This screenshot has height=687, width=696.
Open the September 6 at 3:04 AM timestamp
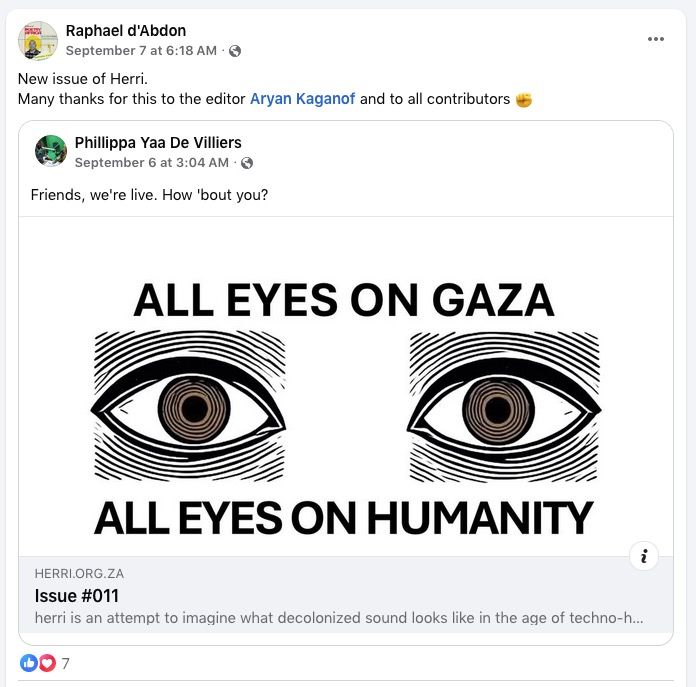(151, 162)
